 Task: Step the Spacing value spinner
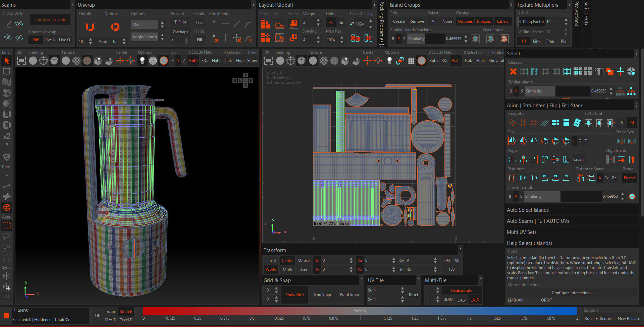pos(318,40)
